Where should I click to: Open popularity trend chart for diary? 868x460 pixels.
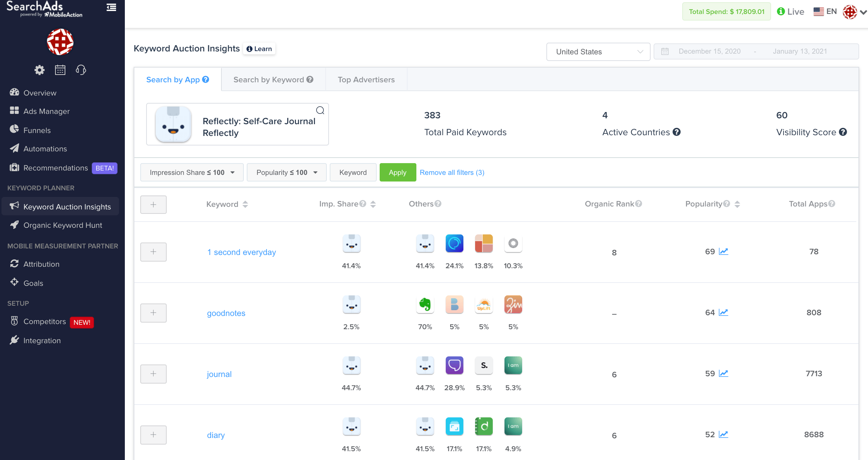(x=723, y=435)
